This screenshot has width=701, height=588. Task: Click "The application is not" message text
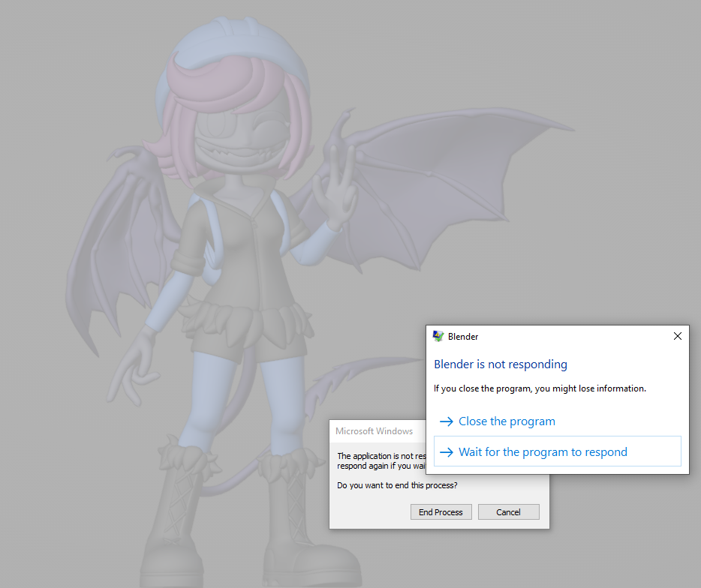pos(379,456)
